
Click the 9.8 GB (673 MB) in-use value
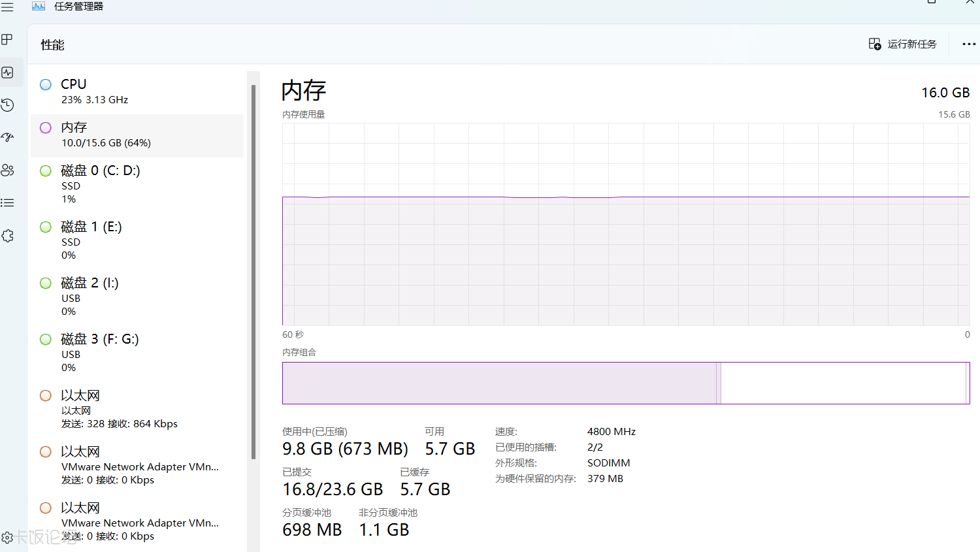tap(345, 449)
